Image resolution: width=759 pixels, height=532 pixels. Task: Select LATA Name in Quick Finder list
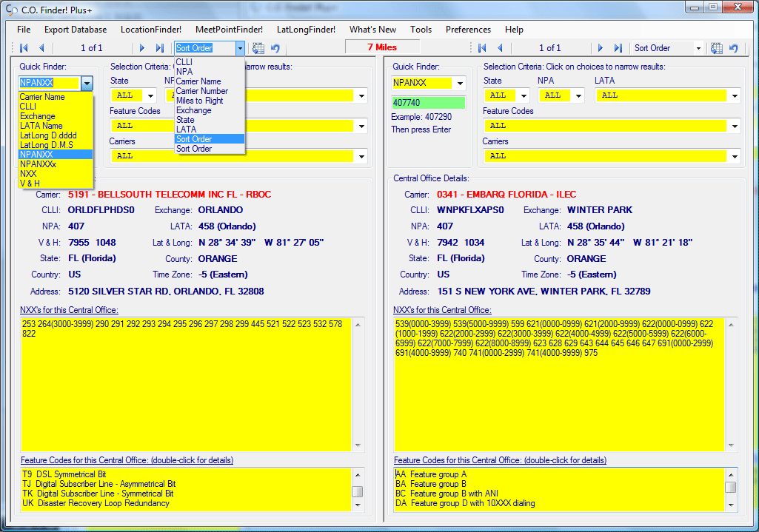tap(56, 126)
